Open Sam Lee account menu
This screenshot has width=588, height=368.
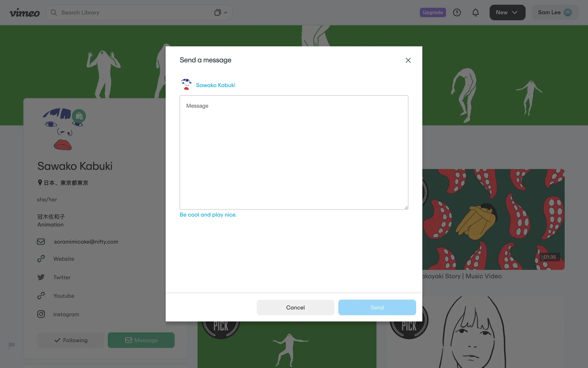point(555,13)
